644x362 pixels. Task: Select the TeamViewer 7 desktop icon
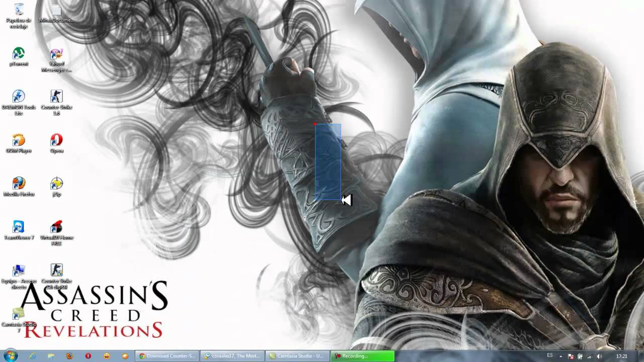coord(19,230)
